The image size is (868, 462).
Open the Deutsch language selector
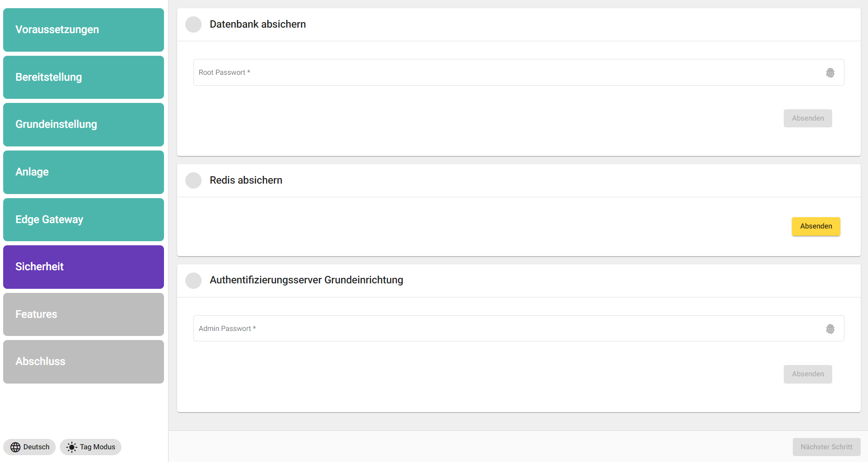pos(30,447)
